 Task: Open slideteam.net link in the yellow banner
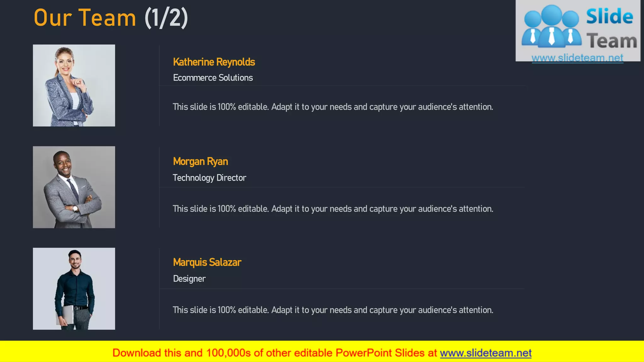(x=486, y=353)
